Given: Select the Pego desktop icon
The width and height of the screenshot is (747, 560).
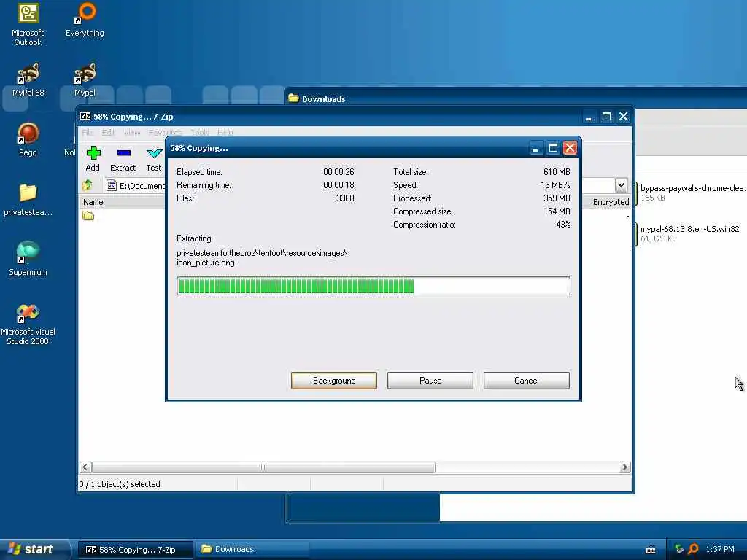Looking at the screenshot, I should 28,139.
